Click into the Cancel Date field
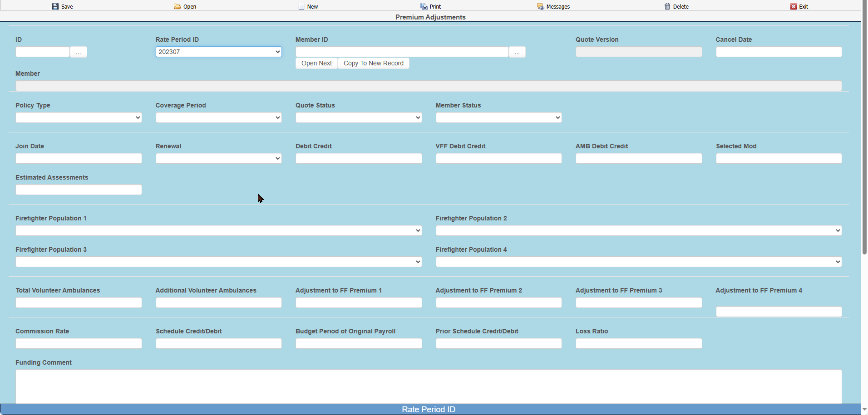 coord(779,52)
